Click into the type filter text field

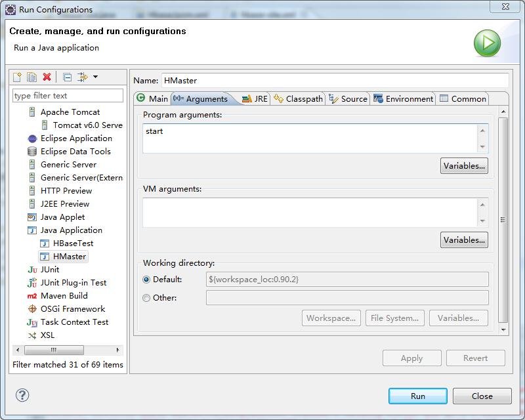tap(68, 96)
